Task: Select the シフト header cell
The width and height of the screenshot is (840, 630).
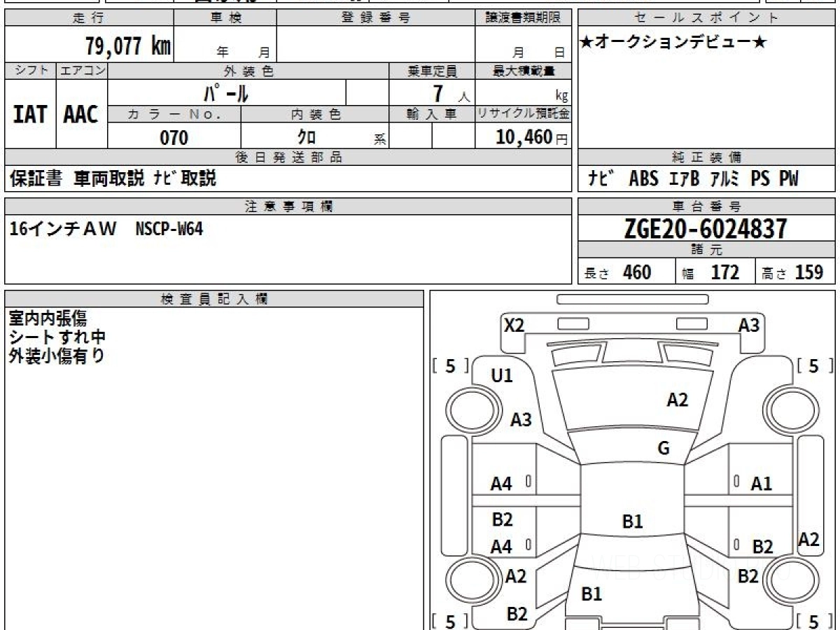Action: coord(30,71)
